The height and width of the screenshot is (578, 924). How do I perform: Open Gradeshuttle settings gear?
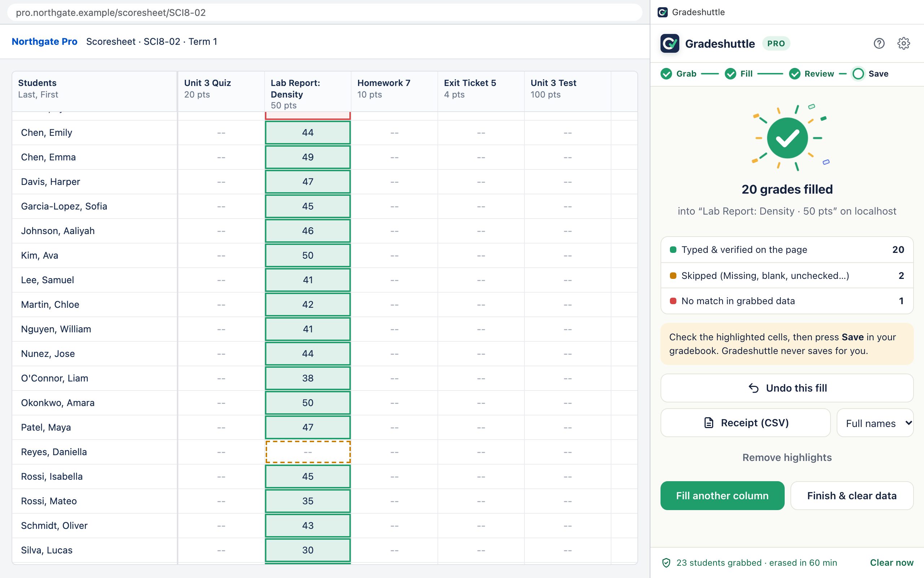coord(903,44)
